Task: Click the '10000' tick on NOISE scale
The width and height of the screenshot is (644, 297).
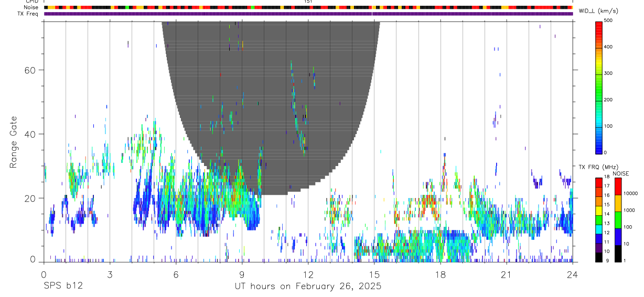Action: pos(630,193)
